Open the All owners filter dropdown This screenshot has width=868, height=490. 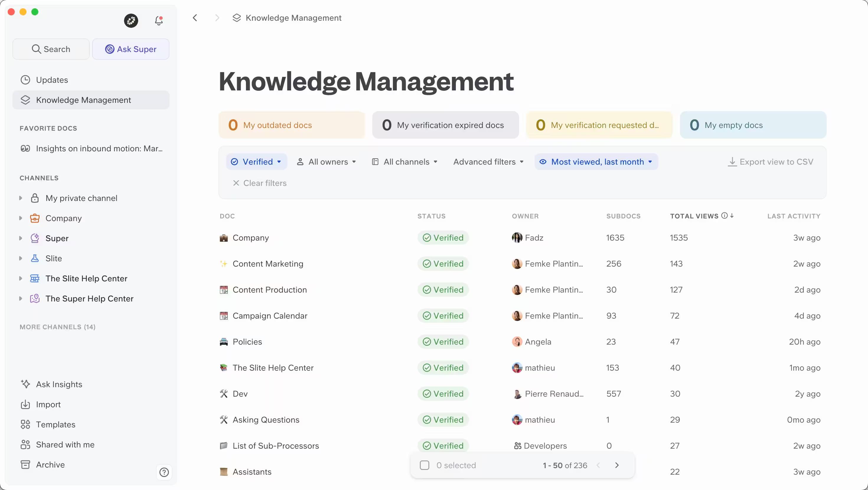(326, 162)
